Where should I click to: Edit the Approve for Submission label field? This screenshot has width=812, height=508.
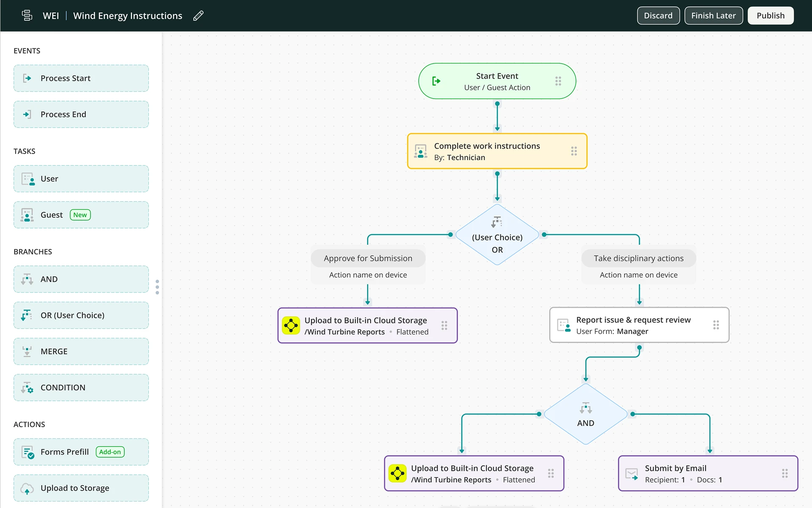368,258
